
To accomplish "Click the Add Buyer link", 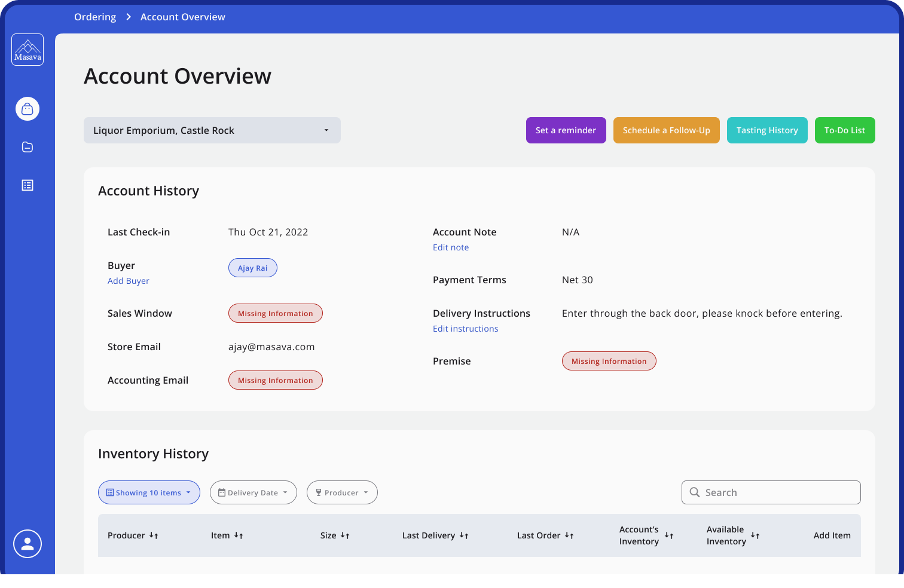I will (x=129, y=281).
